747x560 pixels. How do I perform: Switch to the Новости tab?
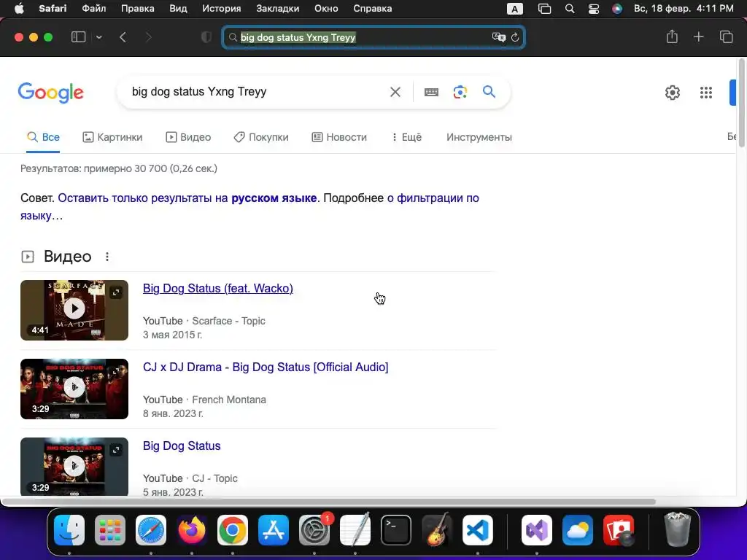point(339,137)
